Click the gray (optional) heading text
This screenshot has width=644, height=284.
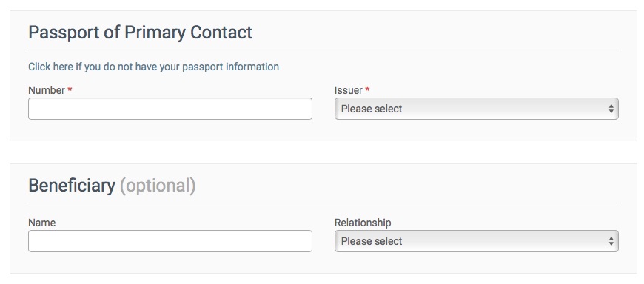point(158,186)
